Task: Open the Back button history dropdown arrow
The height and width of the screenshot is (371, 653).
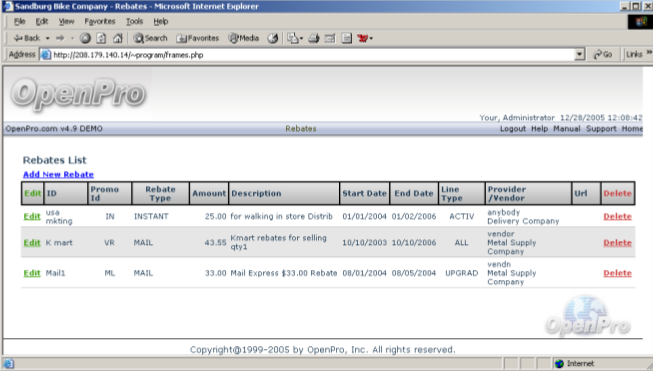Action: coord(47,38)
